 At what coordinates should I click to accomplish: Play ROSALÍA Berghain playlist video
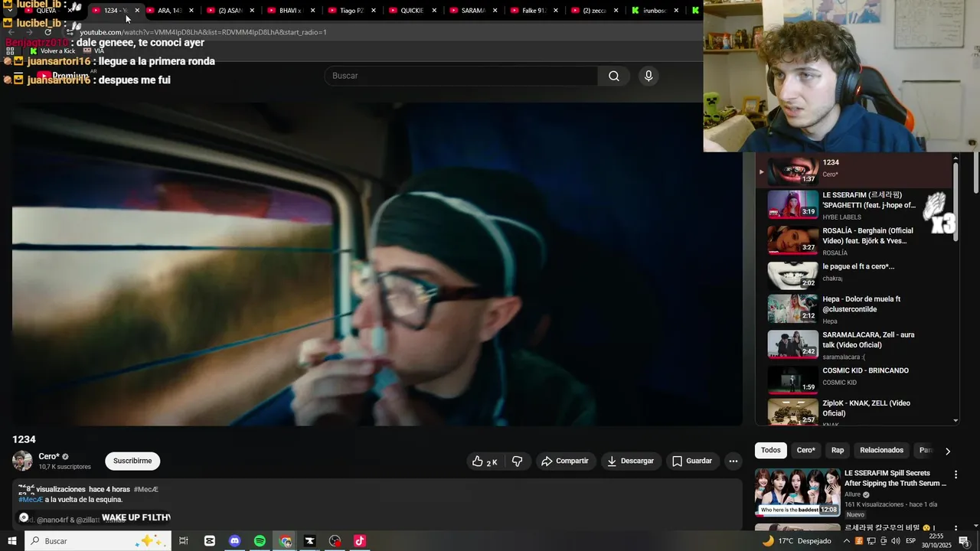pyautogui.click(x=854, y=240)
